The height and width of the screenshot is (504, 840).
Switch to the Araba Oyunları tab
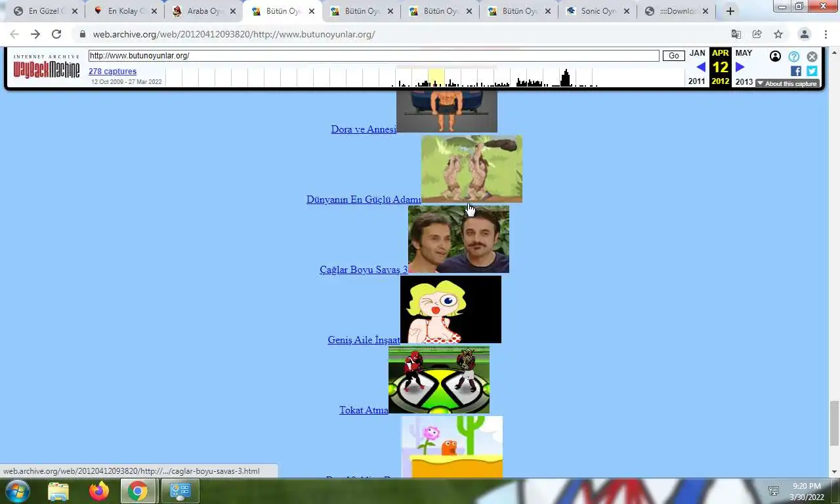point(202,11)
